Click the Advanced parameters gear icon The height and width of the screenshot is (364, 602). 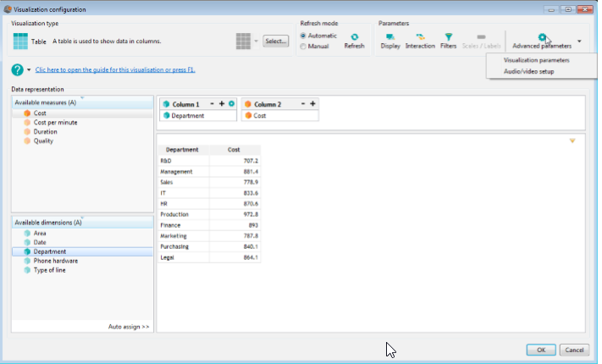[x=542, y=37]
